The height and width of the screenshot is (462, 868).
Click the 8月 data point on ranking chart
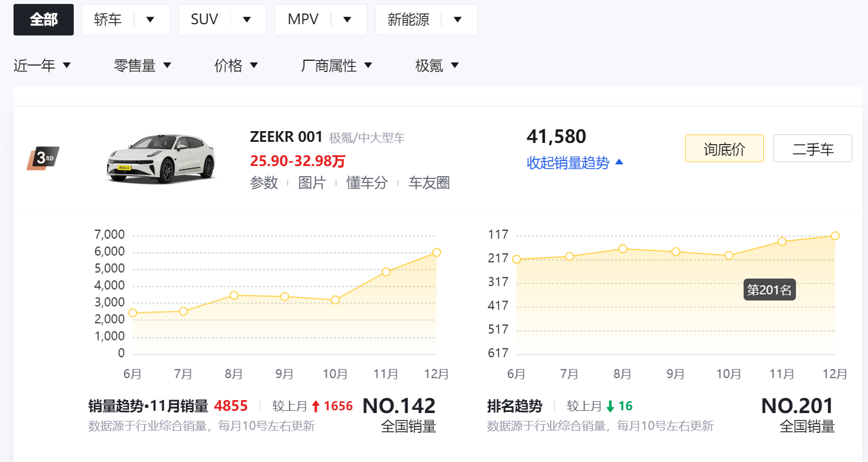click(623, 249)
